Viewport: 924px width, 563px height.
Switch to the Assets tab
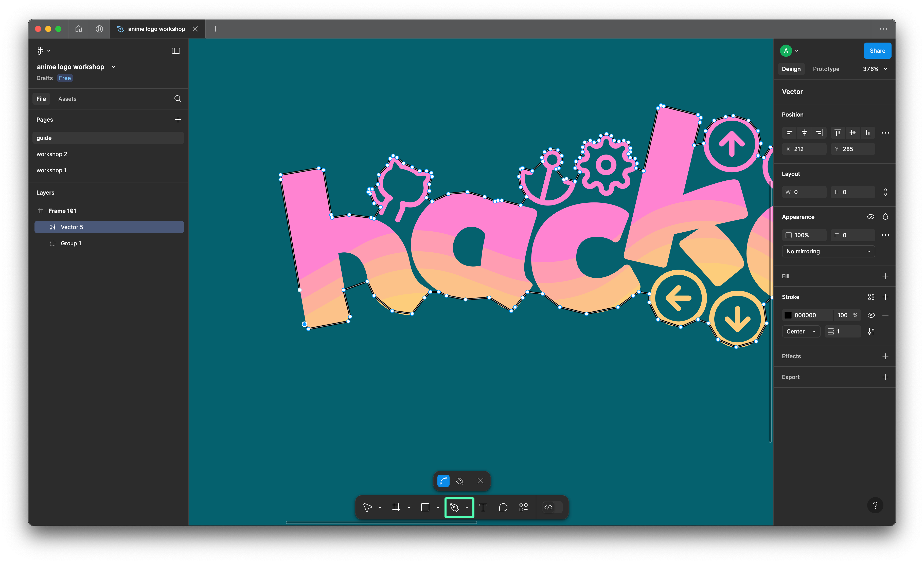(67, 99)
